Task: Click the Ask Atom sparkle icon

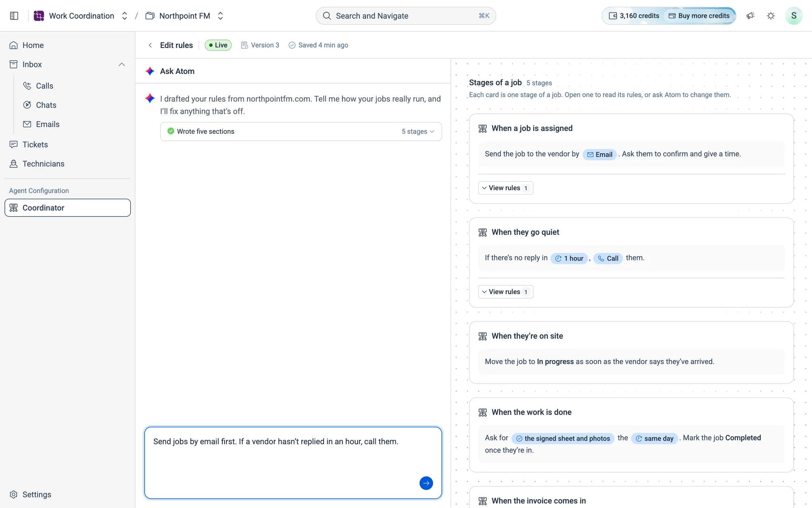Action: click(x=150, y=71)
